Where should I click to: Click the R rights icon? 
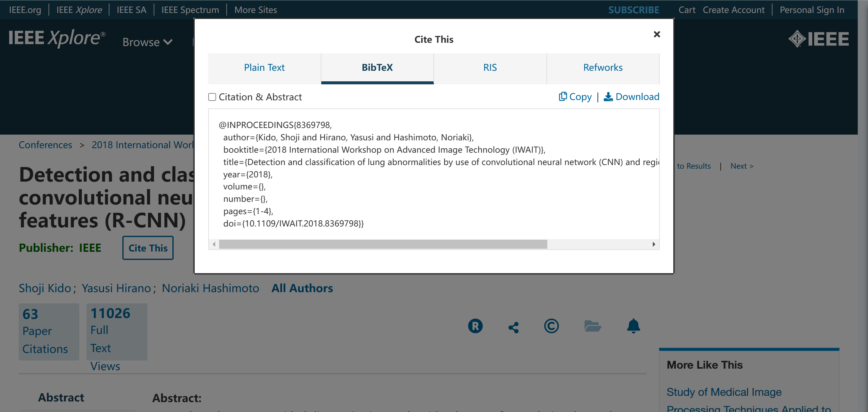pyautogui.click(x=475, y=326)
